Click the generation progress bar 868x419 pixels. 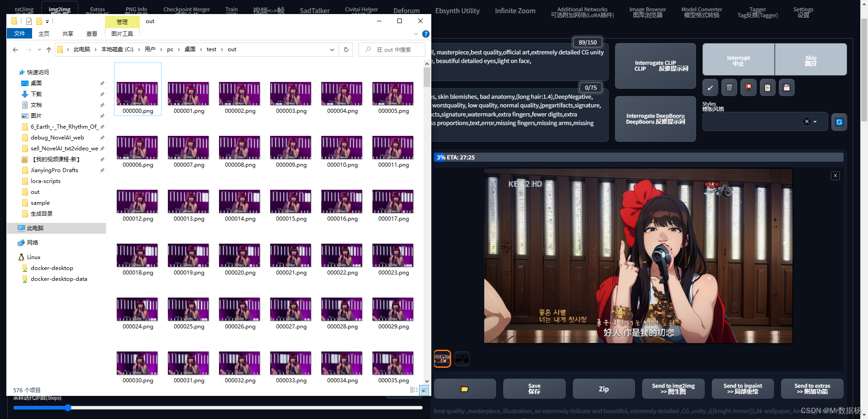pos(639,157)
